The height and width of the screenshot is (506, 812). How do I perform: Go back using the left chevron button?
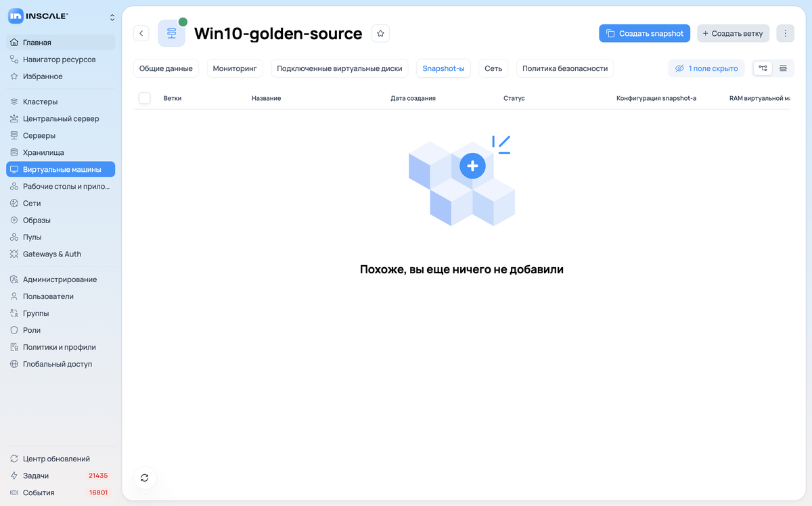(x=141, y=33)
